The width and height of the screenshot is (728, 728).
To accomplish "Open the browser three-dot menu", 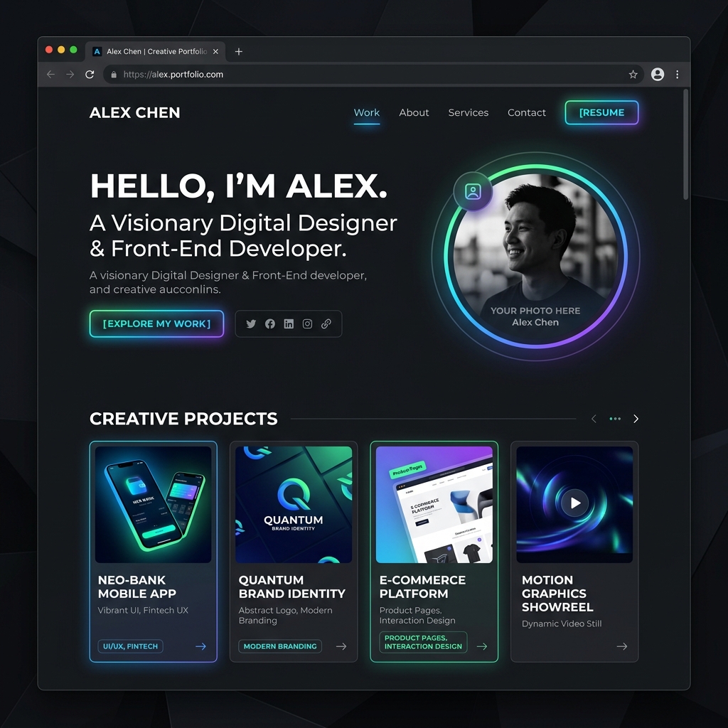I will pos(678,74).
